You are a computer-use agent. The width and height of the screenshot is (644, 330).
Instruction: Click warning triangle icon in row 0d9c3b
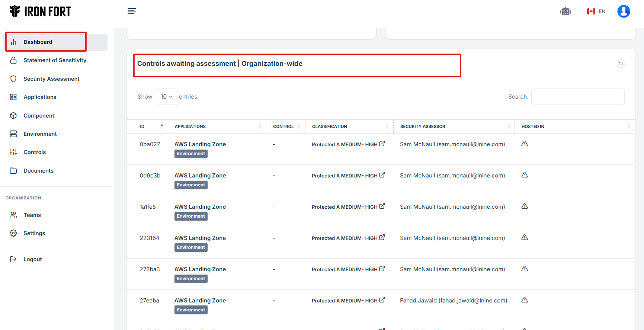[525, 175]
